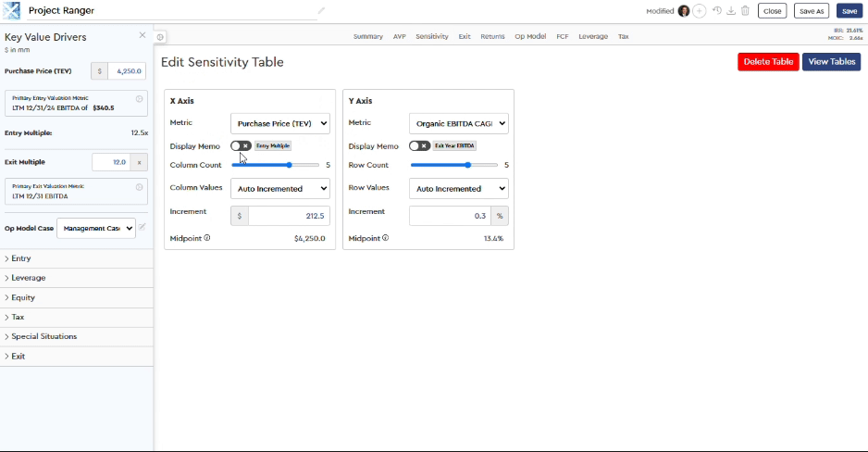Image resolution: width=868 pixels, height=452 pixels.
Task: Click the pencil icon beside project name
Action: tap(321, 11)
